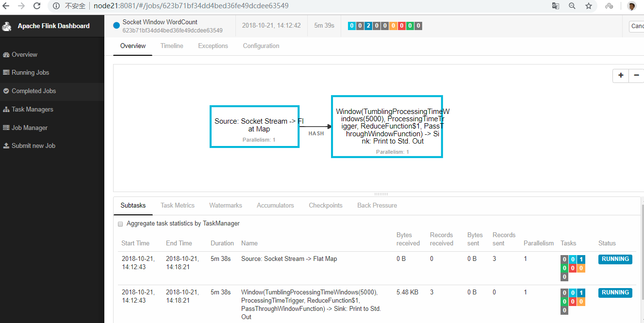This screenshot has width=644, height=323.
Task: Select the Source: Socket Stream graph node
Action: (x=254, y=127)
